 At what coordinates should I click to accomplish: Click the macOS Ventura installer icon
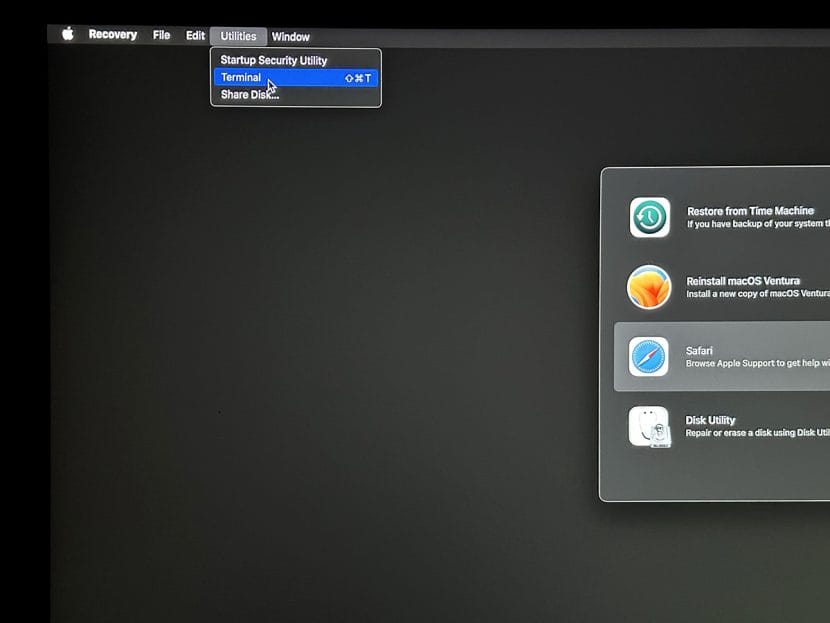[649, 287]
